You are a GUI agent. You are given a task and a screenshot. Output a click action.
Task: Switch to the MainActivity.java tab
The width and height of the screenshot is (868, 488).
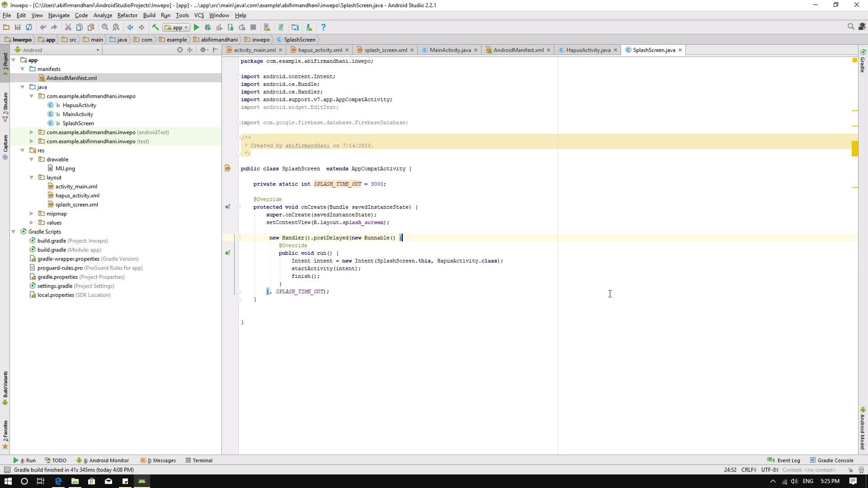pos(449,50)
